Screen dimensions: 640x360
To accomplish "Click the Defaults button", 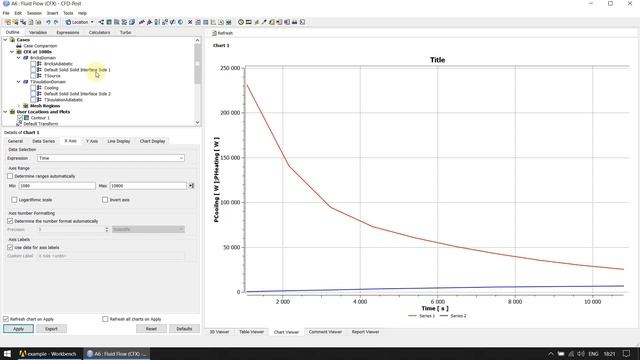I will tap(184, 329).
